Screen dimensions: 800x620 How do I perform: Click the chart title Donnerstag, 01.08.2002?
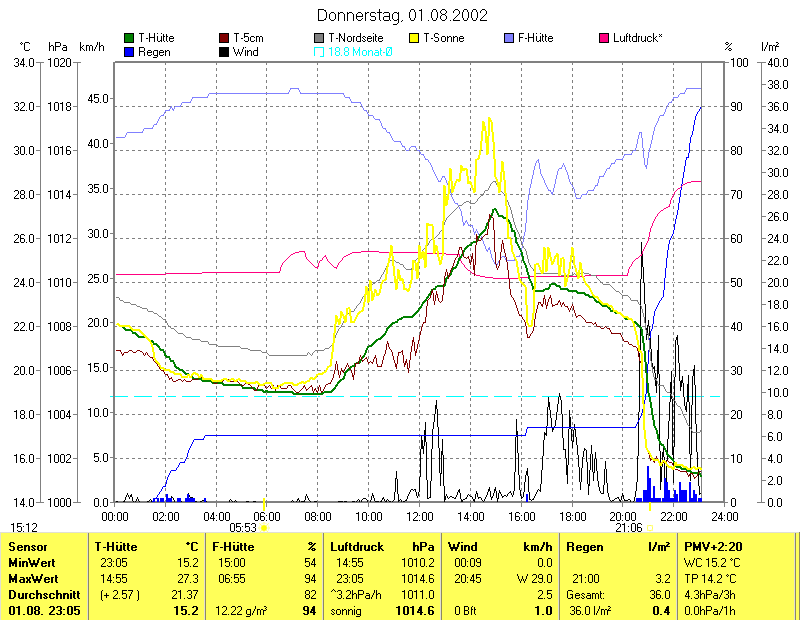pos(402,15)
